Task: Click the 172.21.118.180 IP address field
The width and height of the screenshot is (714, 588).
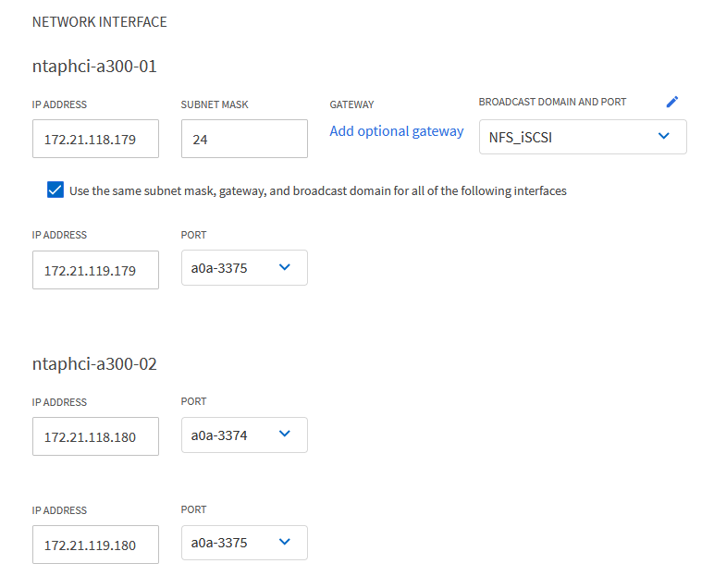Action: pyautogui.click(x=95, y=436)
